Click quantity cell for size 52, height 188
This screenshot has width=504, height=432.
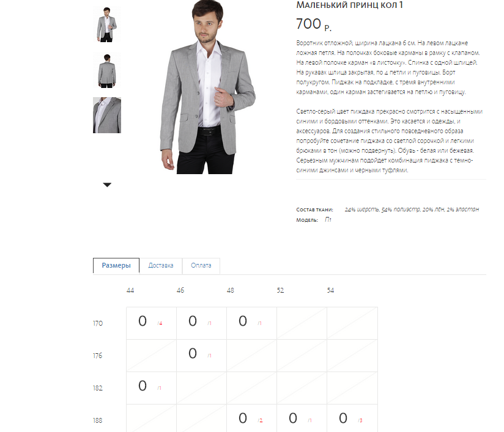click(x=302, y=419)
